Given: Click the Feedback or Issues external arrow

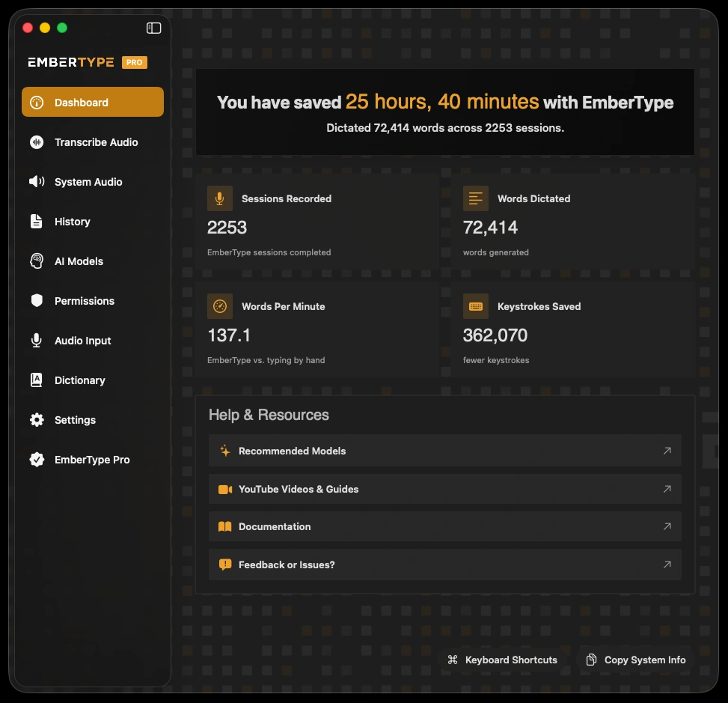Looking at the screenshot, I should point(667,564).
